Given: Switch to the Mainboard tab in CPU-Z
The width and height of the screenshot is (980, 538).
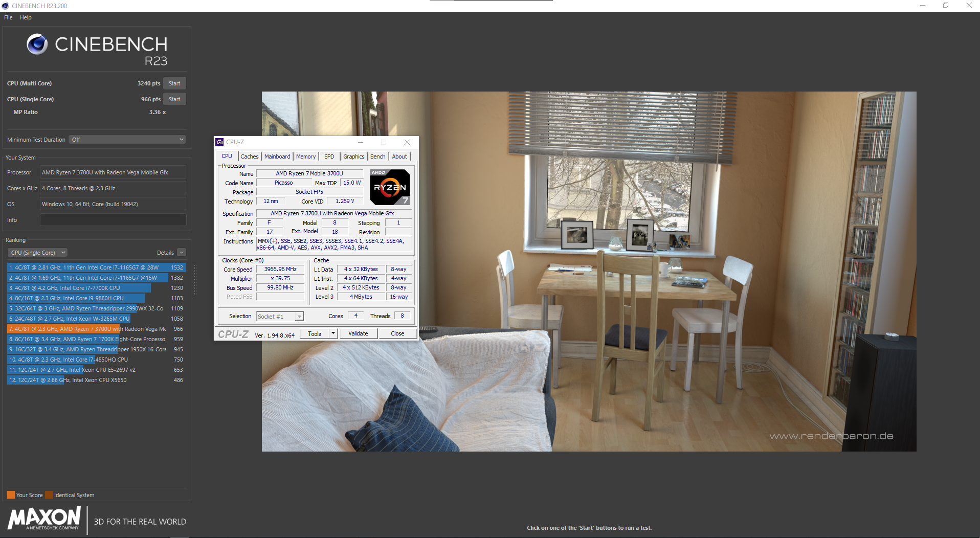Looking at the screenshot, I should point(277,156).
